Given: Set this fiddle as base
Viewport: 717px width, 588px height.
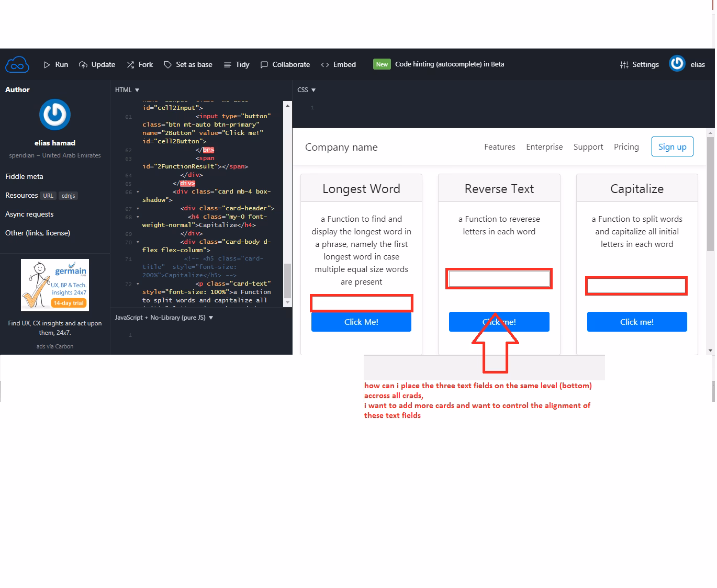Looking at the screenshot, I should (188, 64).
